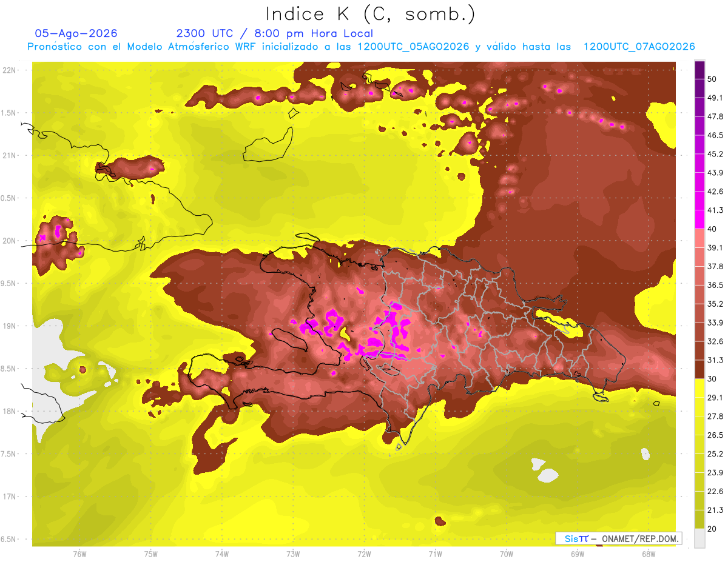Click colorbar value "32.6"
Image resolution: width=728 pixels, height=562 pixels.
click(x=715, y=341)
